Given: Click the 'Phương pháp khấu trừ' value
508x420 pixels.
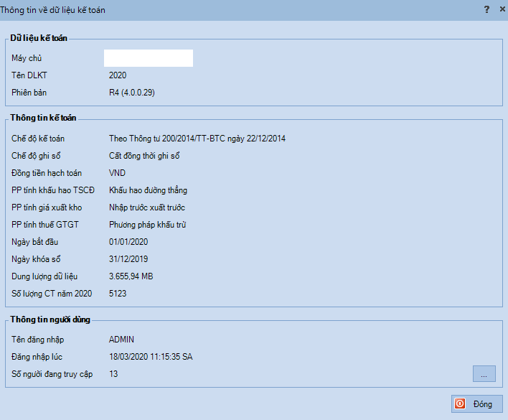Looking at the screenshot, I should (x=147, y=225).
